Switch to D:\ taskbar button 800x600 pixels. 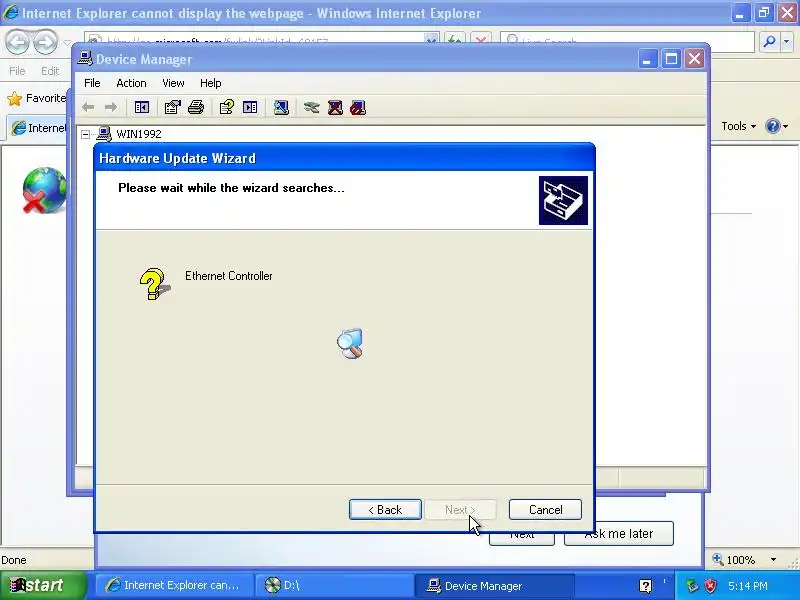[x=334, y=585]
